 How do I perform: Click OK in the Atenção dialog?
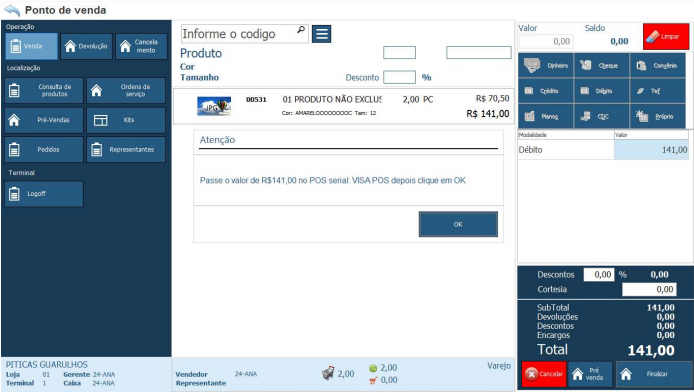coord(458,224)
